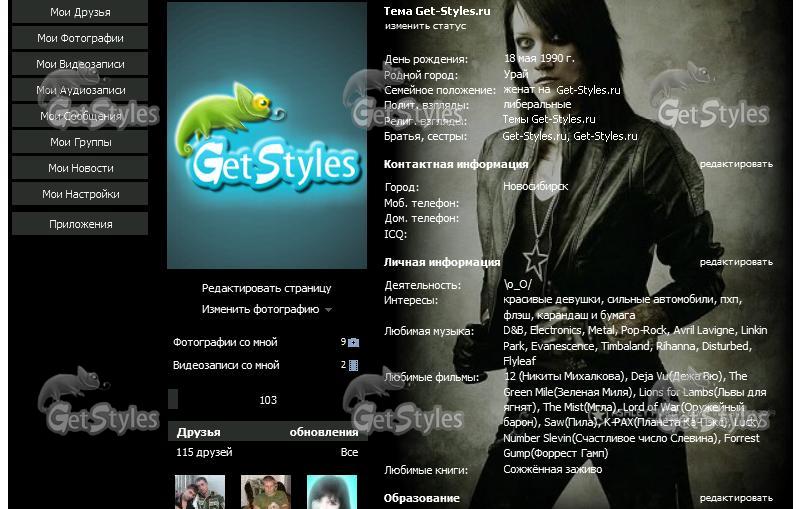Viewport: 800px width, 509px height.
Task: Go to Мои Фотографии menu item
Action: click(80, 38)
